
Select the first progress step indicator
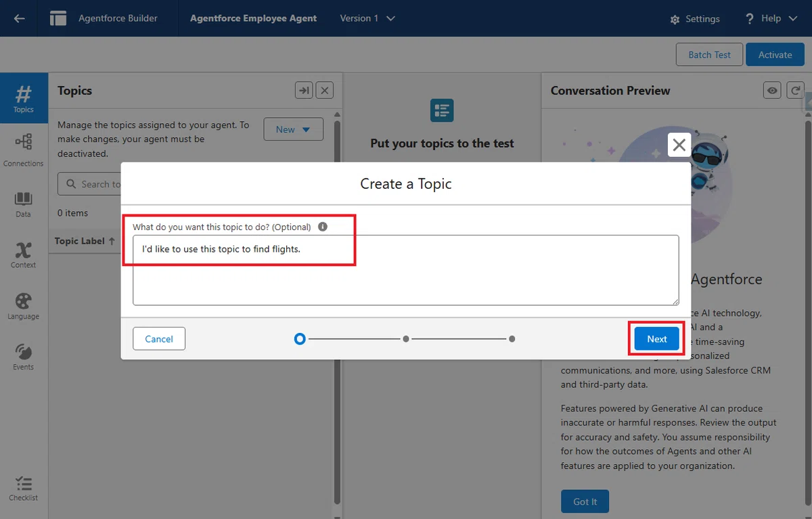300,338
